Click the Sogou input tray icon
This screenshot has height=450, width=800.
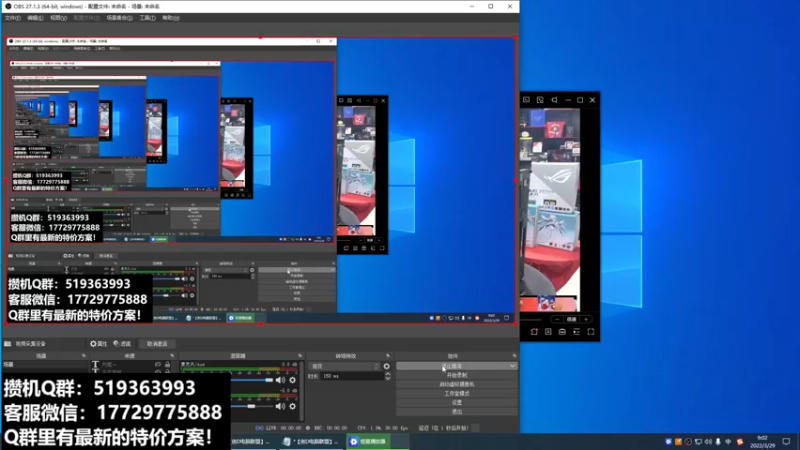pos(740,442)
